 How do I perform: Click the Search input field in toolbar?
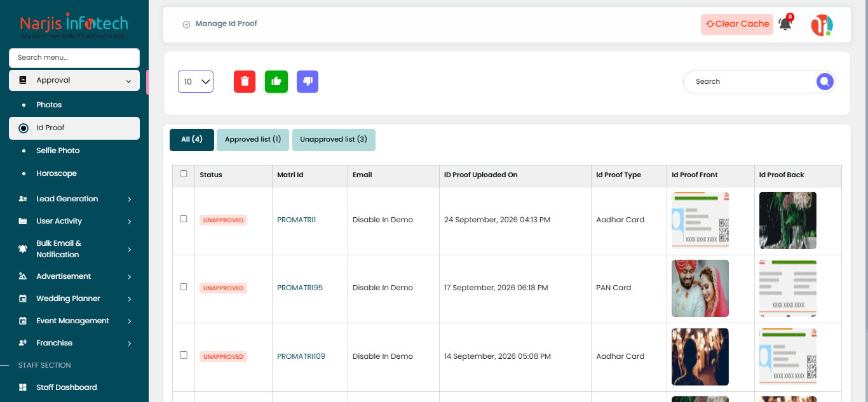[750, 81]
